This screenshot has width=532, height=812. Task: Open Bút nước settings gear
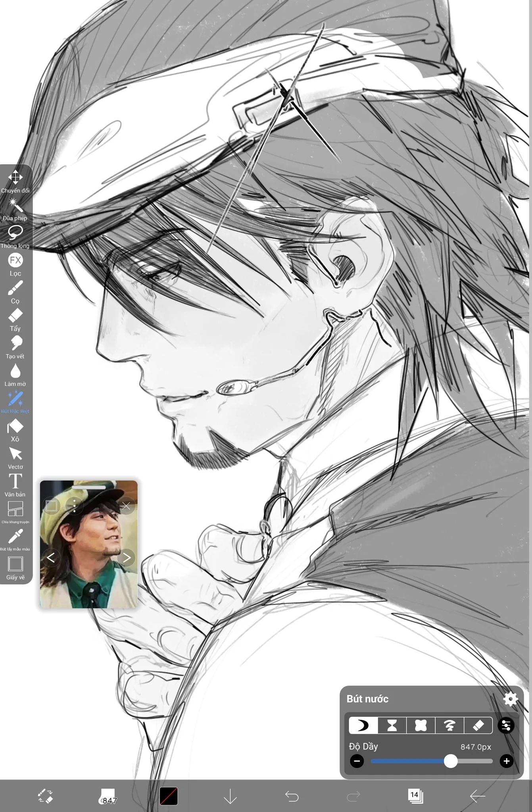(510, 699)
